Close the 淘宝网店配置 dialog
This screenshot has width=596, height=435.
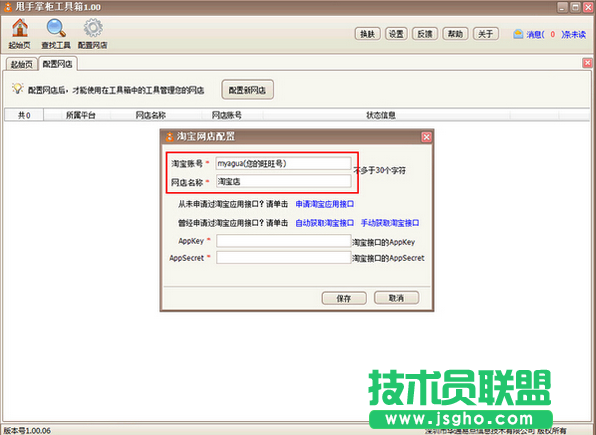point(426,137)
